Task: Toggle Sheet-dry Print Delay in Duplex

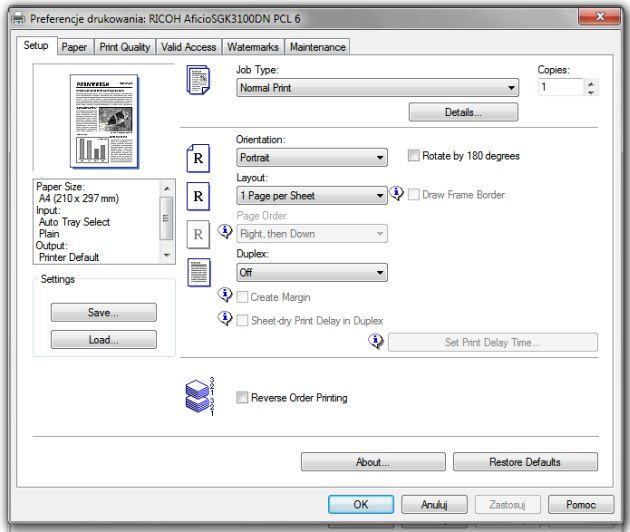Action: 242,320
